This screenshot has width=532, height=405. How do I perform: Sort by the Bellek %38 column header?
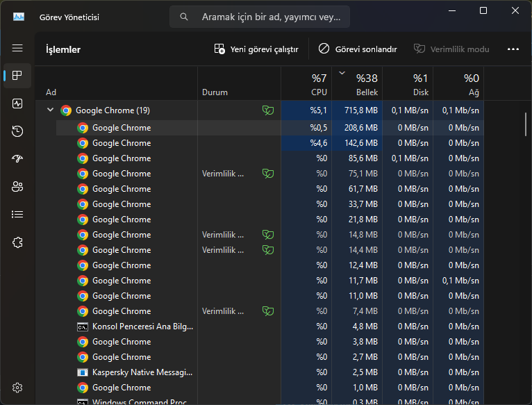click(357, 83)
